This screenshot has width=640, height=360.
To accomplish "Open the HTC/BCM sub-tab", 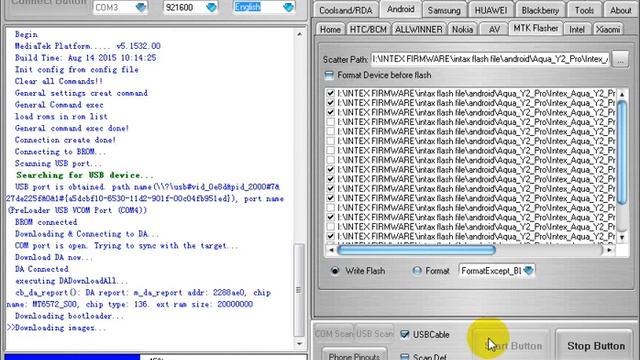I will tap(368, 29).
